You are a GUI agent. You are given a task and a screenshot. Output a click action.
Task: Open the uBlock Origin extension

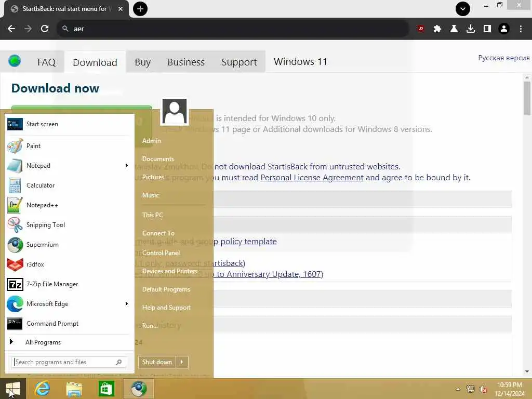[x=421, y=29]
